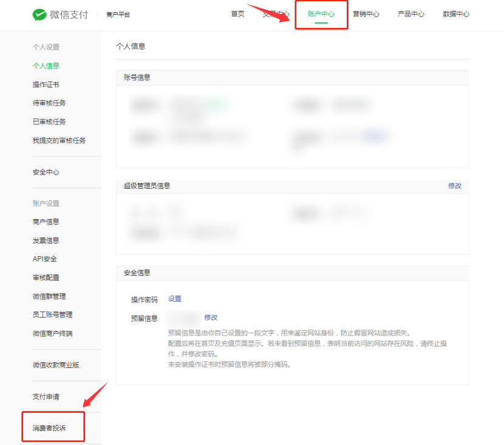Open 消费者投诉 in the sidebar
The height and width of the screenshot is (445, 504).
click(49, 428)
